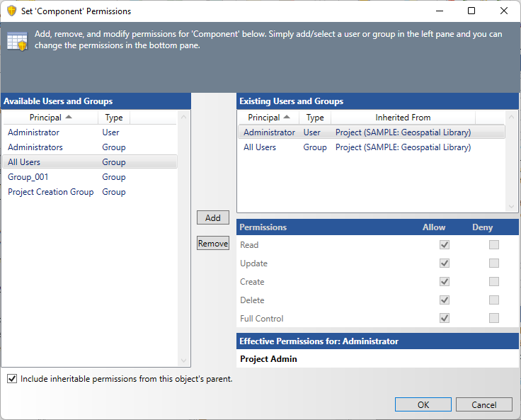Toggle Include inheritable permissions checkbox
521x420 pixels.
click(x=12, y=379)
